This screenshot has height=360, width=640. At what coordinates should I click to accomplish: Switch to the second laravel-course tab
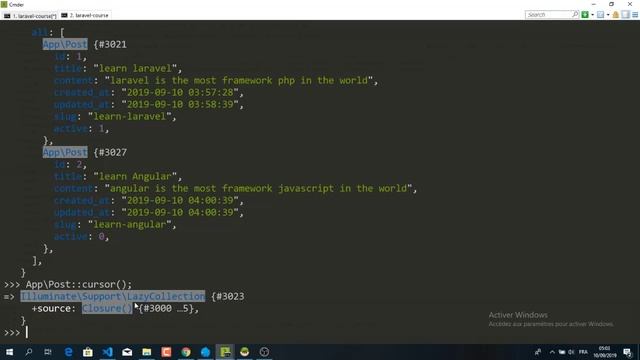tap(85, 16)
